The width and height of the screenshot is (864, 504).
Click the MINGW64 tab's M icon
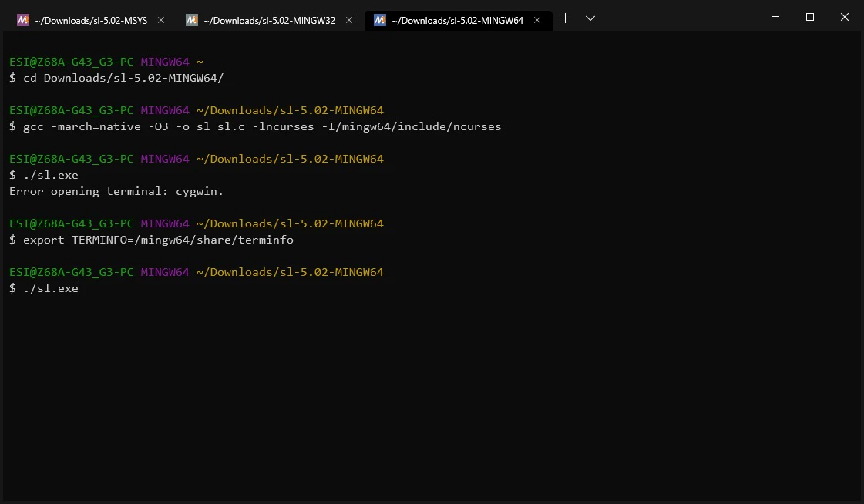tap(380, 20)
